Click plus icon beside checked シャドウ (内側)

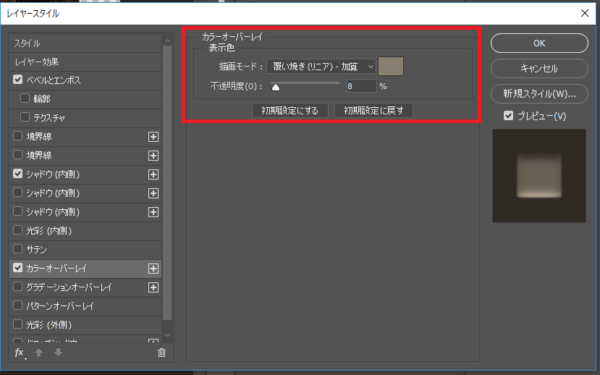(x=153, y=174)
